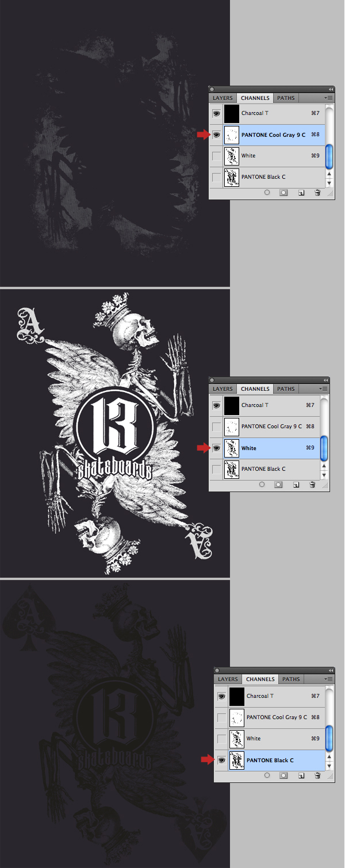Image resolution: width=345 pixels, height=868 pixels.
Task: Hide White channel eye in middle panel
Action: 216,448
